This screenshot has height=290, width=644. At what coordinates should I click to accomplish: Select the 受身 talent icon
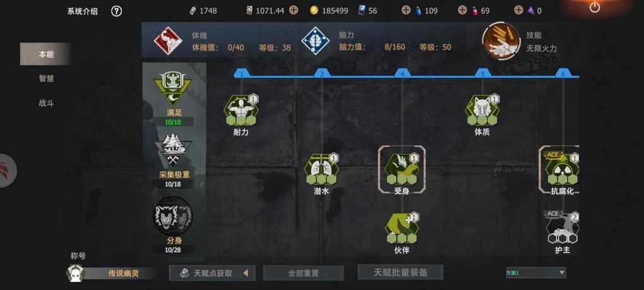(402, 169)
